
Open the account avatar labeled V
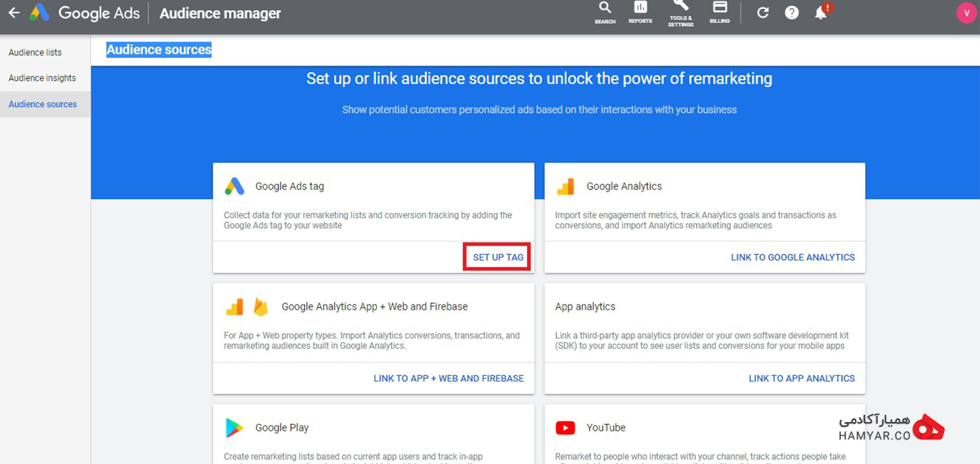tap(966, 13)
